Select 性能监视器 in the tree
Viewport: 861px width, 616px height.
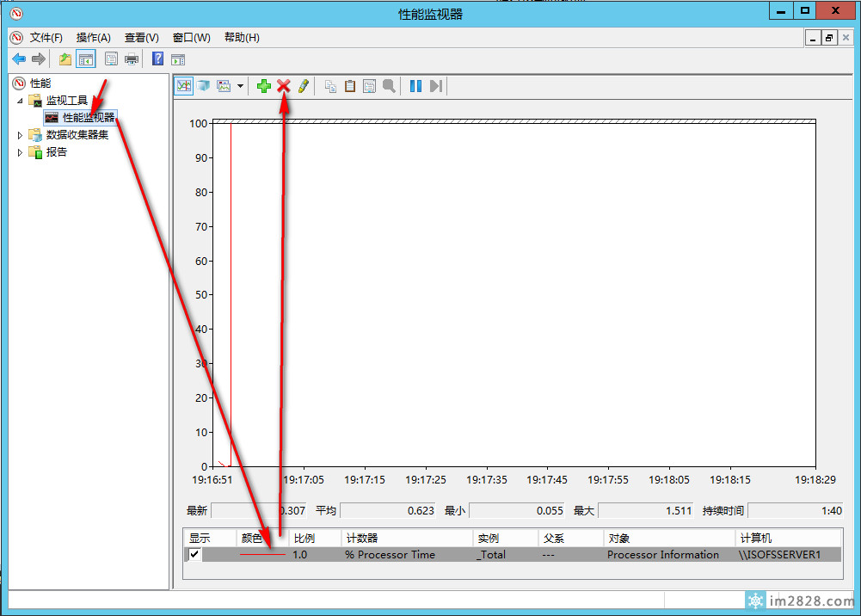coord(88,118)
